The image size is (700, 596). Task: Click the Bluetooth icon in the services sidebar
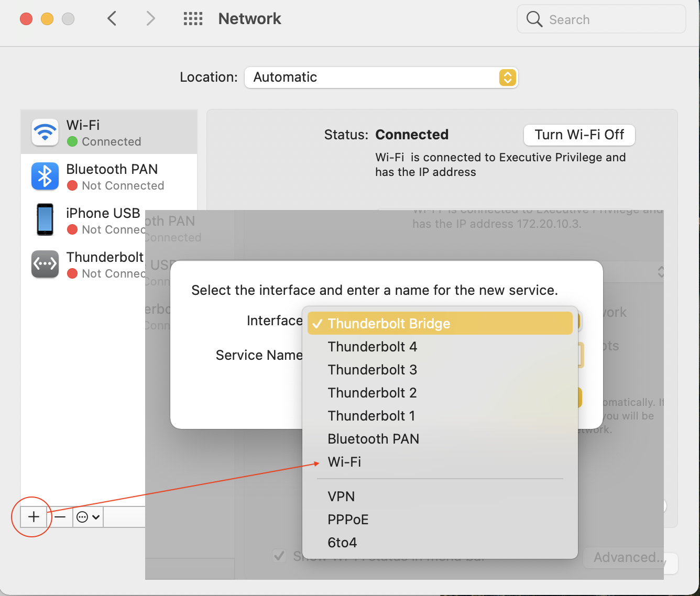coord(45,176)
